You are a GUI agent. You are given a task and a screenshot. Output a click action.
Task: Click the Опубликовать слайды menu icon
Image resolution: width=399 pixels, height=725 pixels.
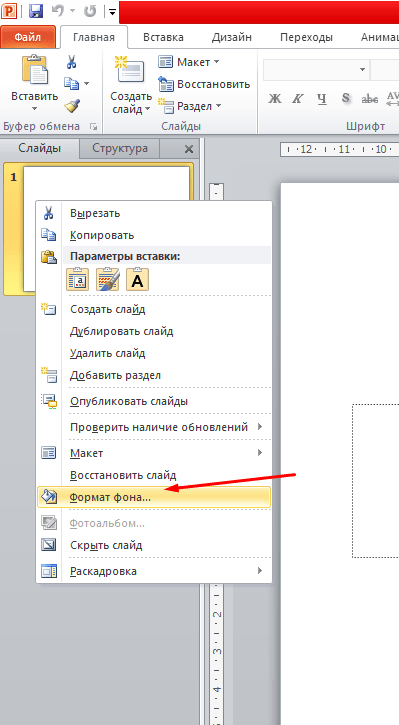click(x=49, y=401)
